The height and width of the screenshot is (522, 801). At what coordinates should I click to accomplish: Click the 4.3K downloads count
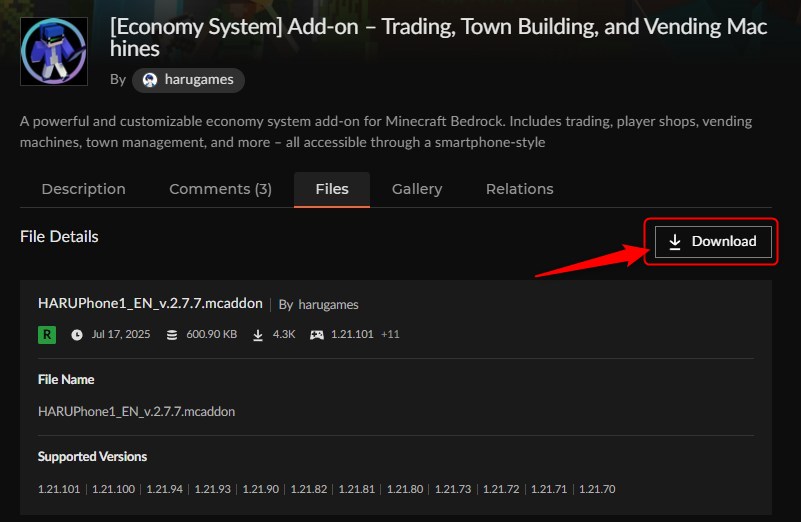284,334
